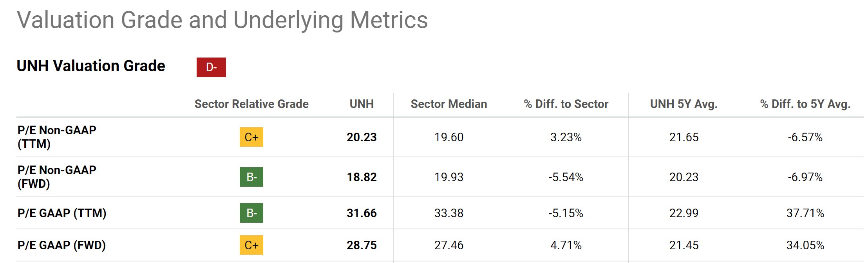868x263 pixels.
Task: Click the C+ grade badge for P/E Non-GAAP (TTM)
Action: [x=251, y=137]
